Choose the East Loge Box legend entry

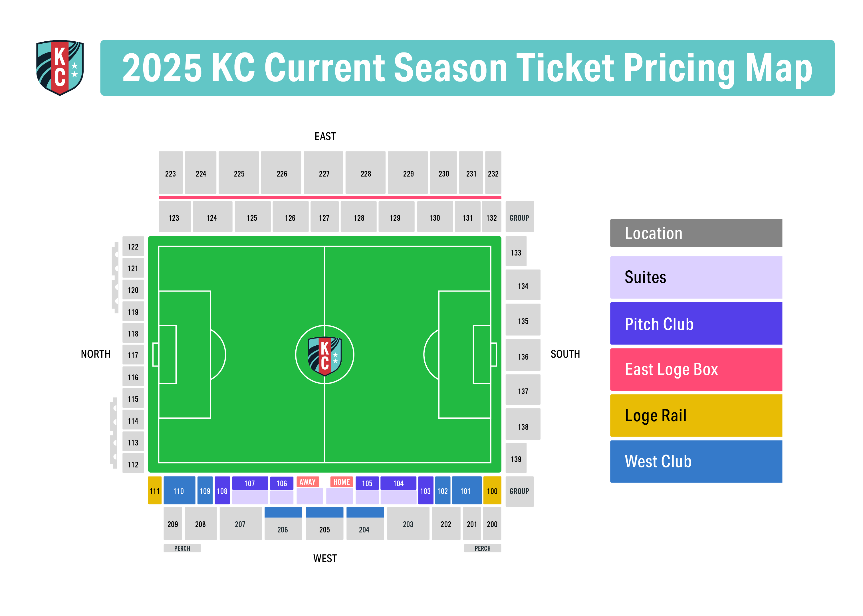696,369
